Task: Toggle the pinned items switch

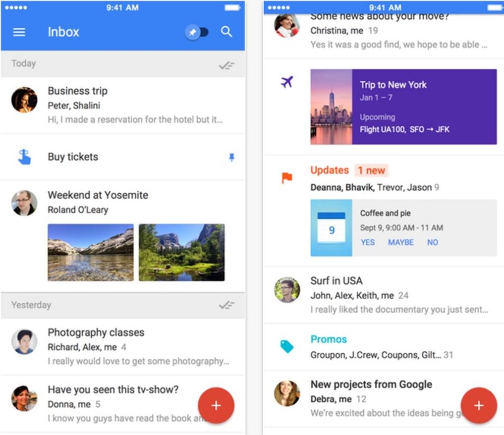Action: (197, 32)
